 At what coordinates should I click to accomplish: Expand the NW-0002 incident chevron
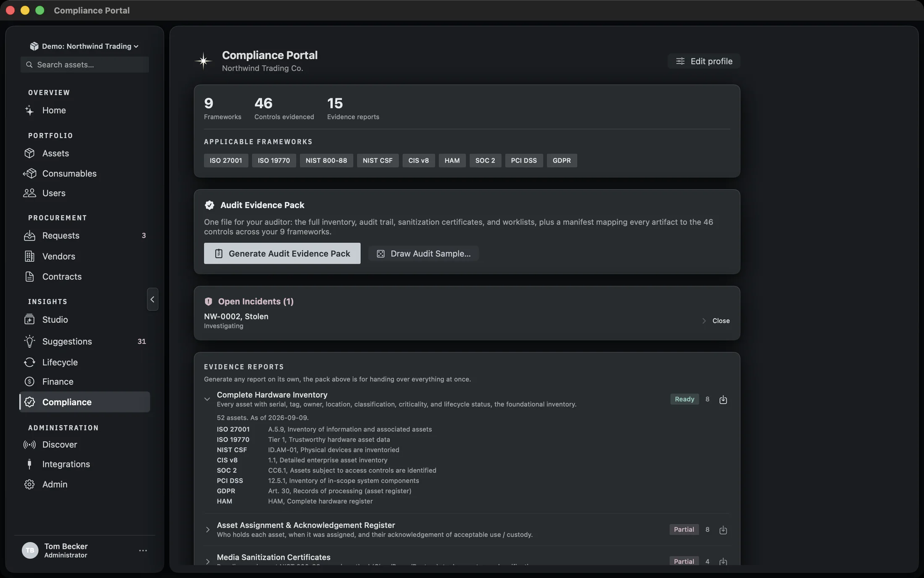(x=704, y=321)
